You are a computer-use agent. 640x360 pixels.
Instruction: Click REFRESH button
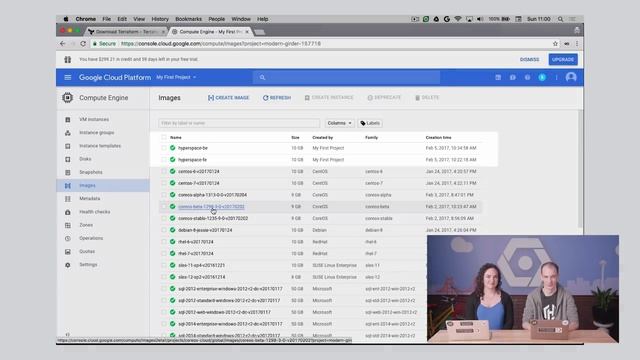pyautogui.click(x=277, y=98)
